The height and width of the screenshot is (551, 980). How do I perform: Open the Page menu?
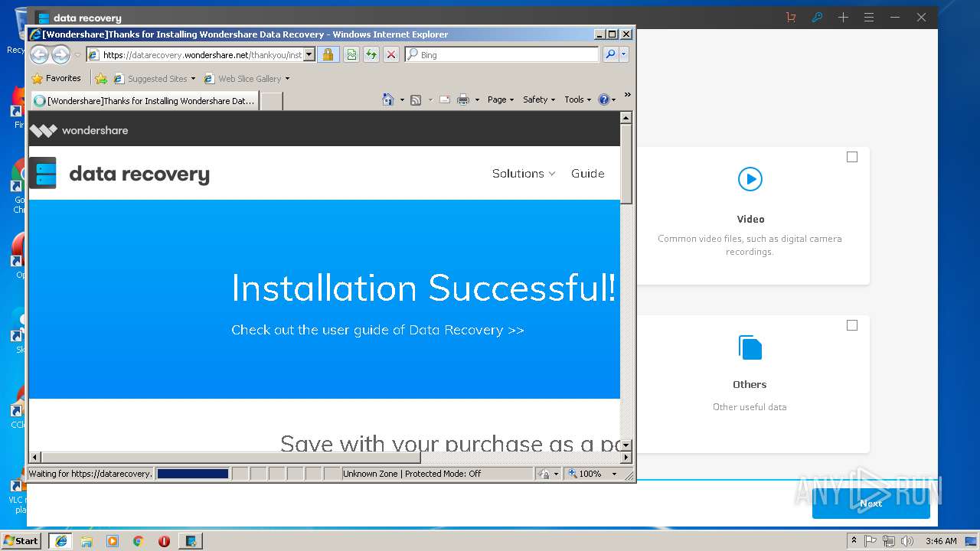[x=501, y=99]
